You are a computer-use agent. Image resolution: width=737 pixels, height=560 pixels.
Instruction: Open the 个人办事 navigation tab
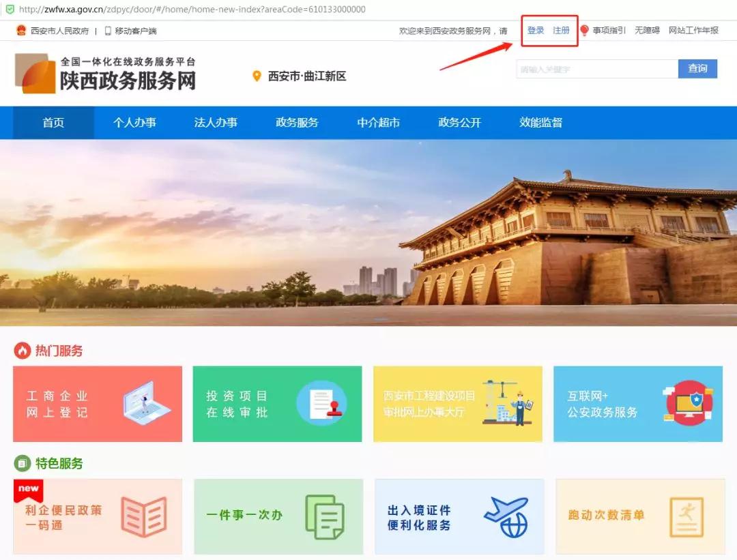(x=134, y=123)
